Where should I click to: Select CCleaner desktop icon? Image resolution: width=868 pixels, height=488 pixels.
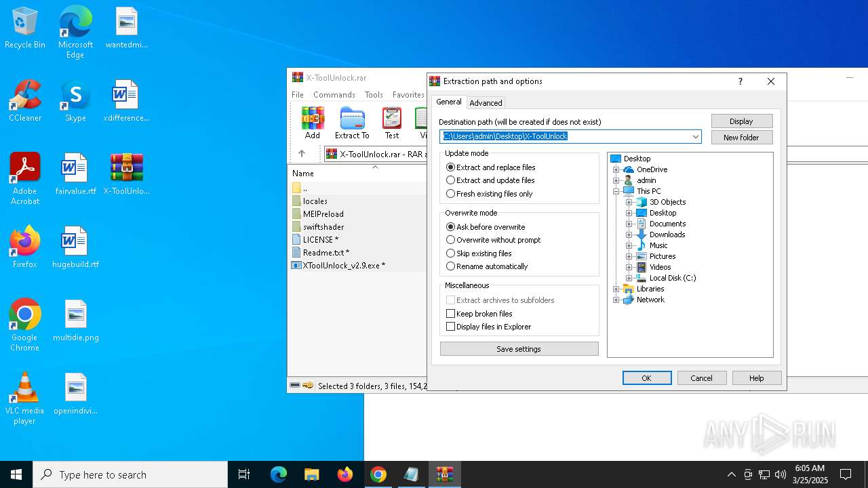click(x=25, y=101)
